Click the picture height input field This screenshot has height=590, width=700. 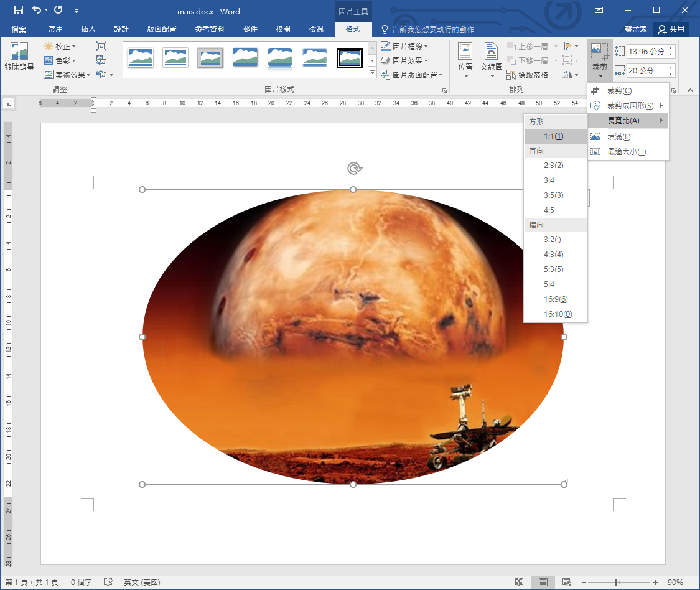click(x=646, y=52)
